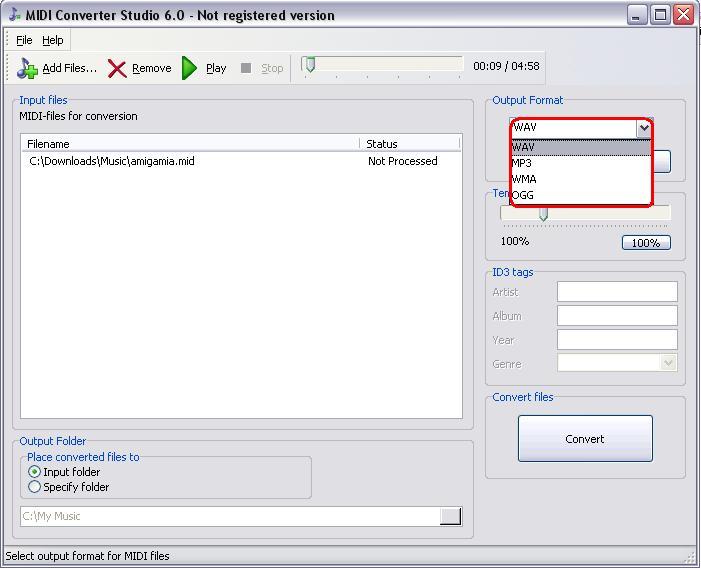Click the Album input field

617,316
